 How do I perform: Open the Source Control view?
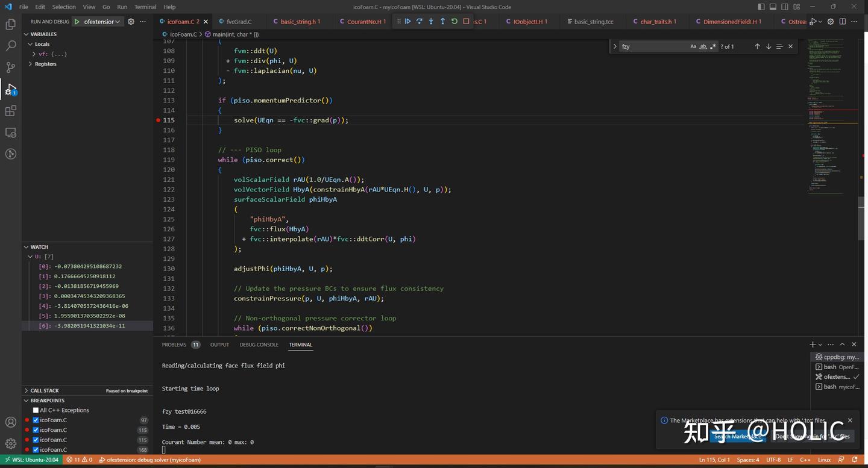point(10,67)
